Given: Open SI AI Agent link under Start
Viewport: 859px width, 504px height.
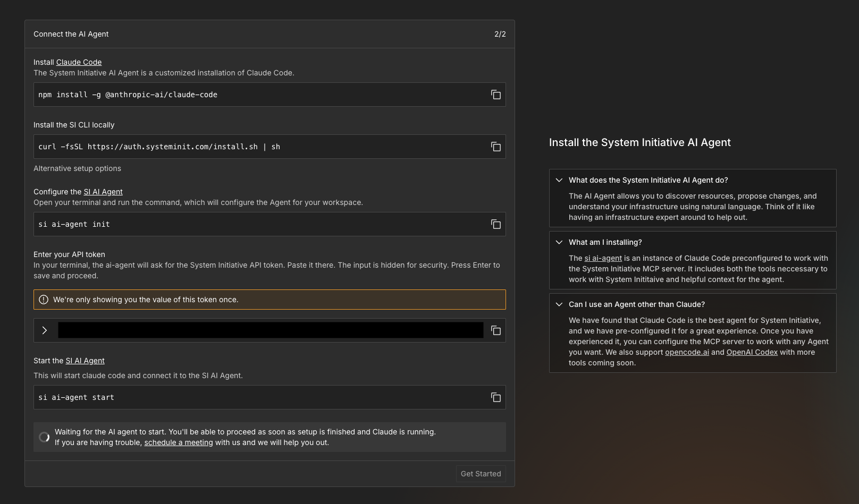Looking at the screenshot, I should pyautogui.click(x=85, y=361).
